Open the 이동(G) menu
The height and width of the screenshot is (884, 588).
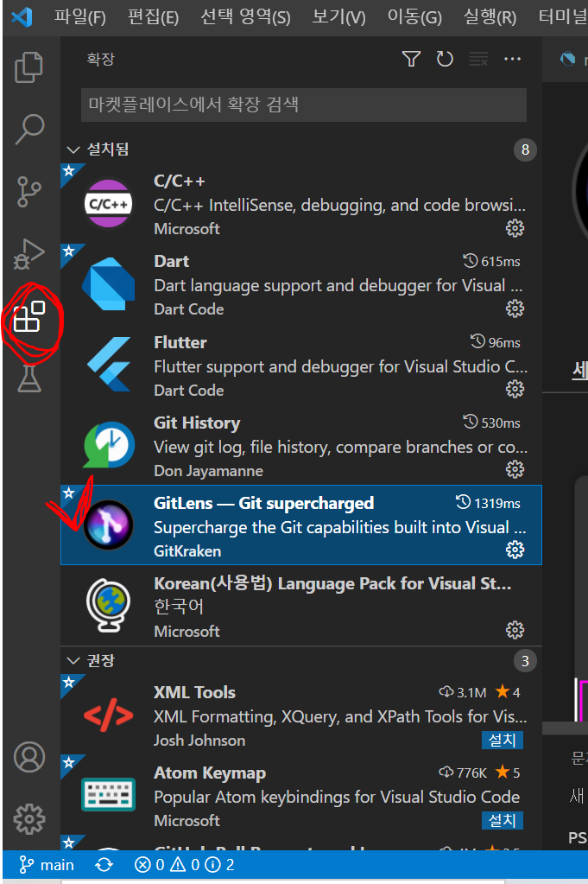tap(414, 17)
